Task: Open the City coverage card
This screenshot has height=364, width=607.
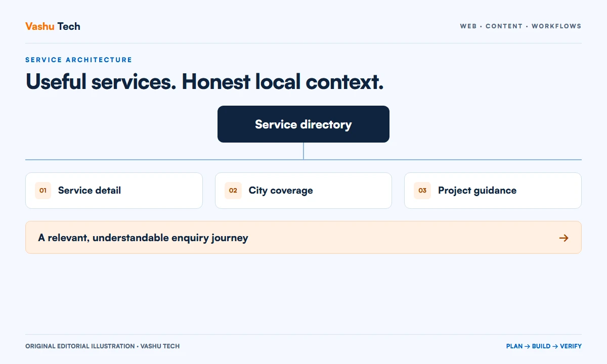Action: click(303, 191)
